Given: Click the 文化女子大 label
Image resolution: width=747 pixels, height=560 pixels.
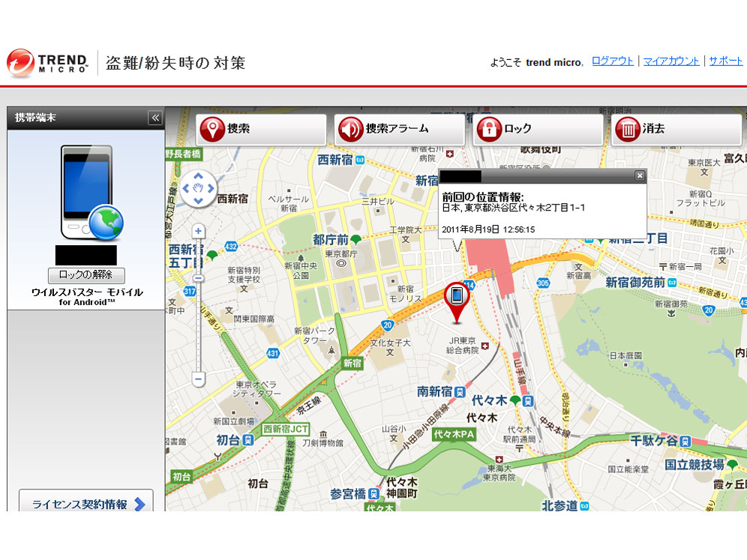Looking at the screenshot, I should [390, 343].
